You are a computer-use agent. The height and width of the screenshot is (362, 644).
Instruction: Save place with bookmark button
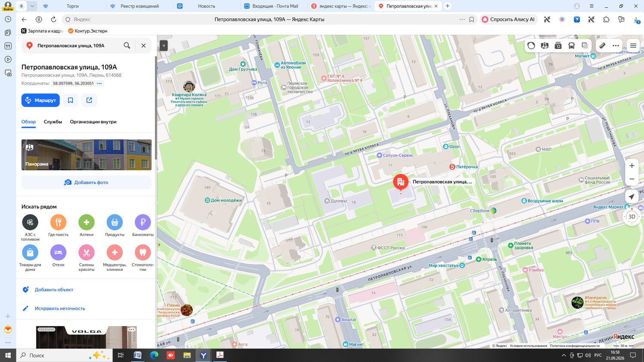pos(70,100)
